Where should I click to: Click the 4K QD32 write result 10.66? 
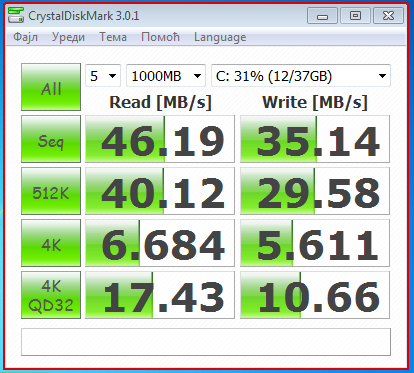(x=315, y=295)
